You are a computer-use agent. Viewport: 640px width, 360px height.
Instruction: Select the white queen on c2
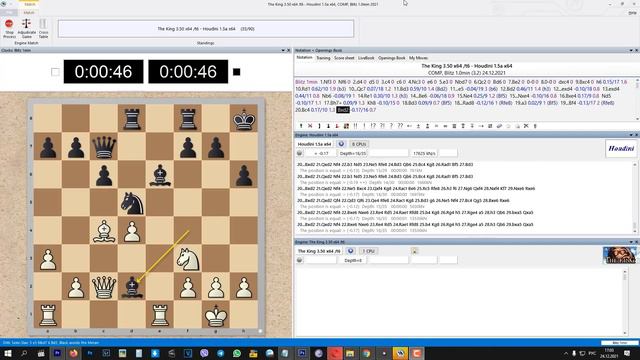[x=104, y=287]
